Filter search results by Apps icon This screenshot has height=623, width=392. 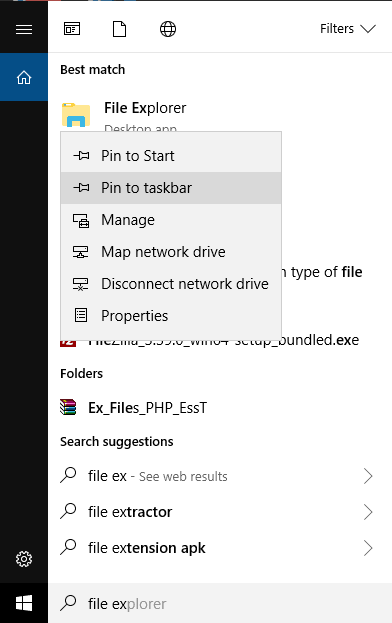(x=72, y=29)
